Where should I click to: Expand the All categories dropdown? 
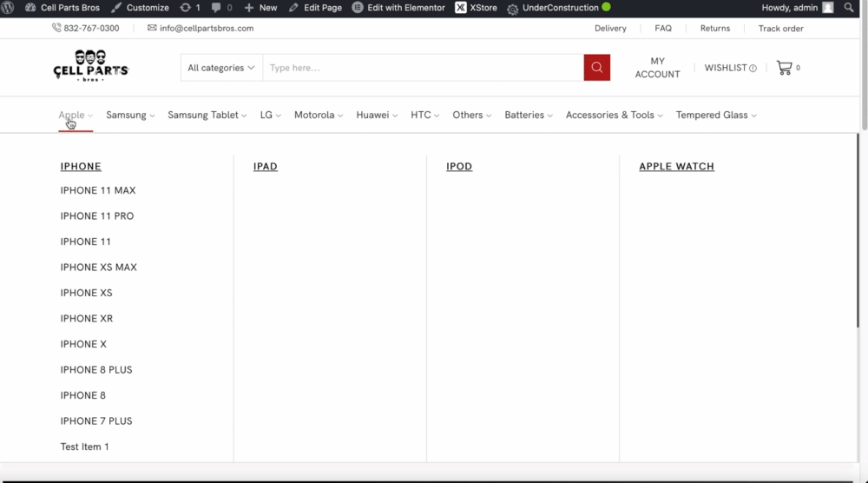[221, 68]
